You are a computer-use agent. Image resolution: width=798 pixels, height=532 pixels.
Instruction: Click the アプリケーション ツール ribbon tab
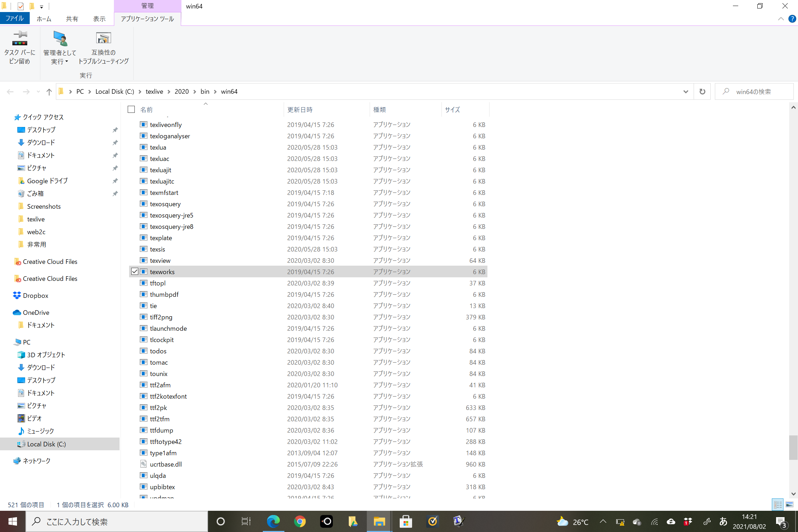click(x=147, y=18)
